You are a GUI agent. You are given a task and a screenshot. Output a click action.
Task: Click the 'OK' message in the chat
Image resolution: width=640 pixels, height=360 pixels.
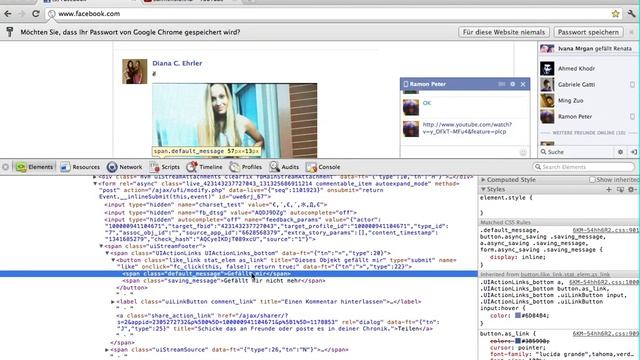tap(427, 103)
